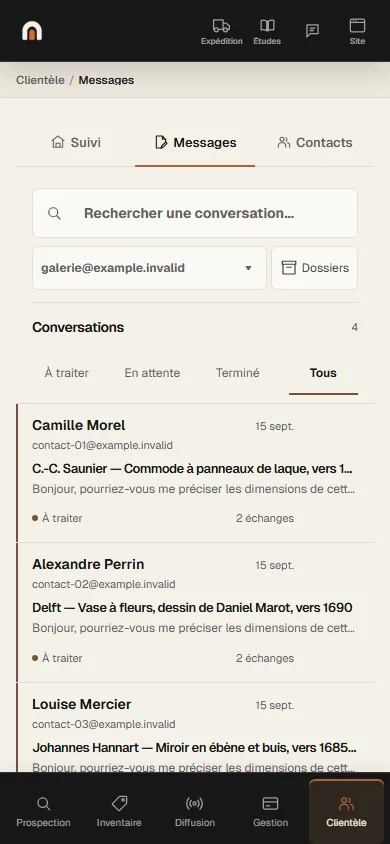Image resolution: width=390 pixels, height=844 pixels.
Task: Click 2 échanges in Camille Morel row
Action: click(265, 518)
